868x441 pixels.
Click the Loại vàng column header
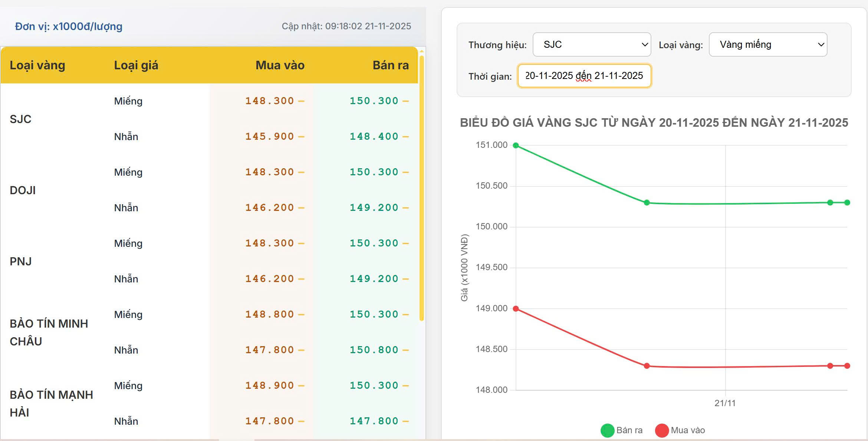pyautogui.click(x=37, y=65)
